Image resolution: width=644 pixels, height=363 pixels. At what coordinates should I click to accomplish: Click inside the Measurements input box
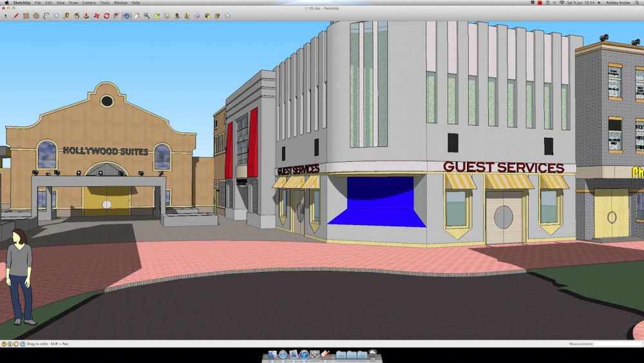618,344
